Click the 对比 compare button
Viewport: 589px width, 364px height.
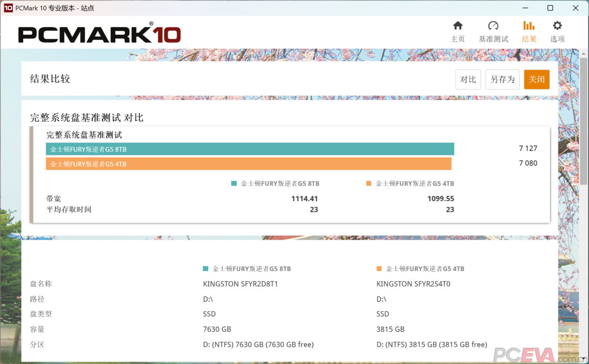point(468,79)
